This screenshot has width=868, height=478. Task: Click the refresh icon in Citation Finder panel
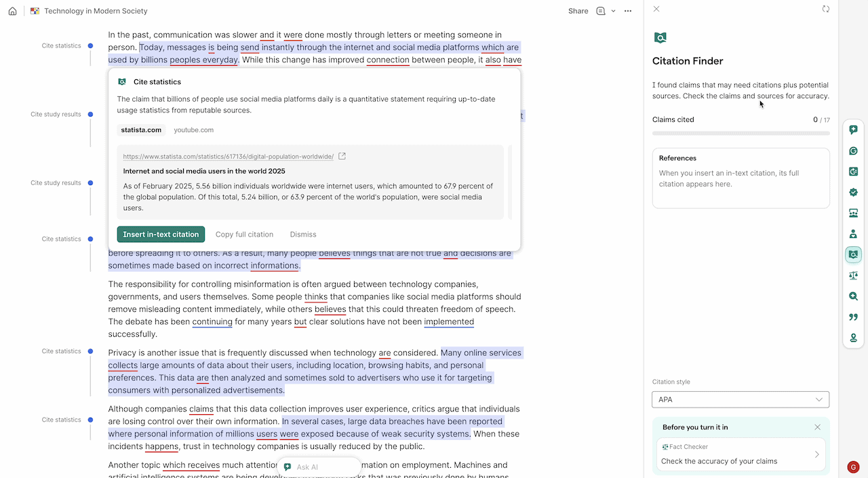826,9
